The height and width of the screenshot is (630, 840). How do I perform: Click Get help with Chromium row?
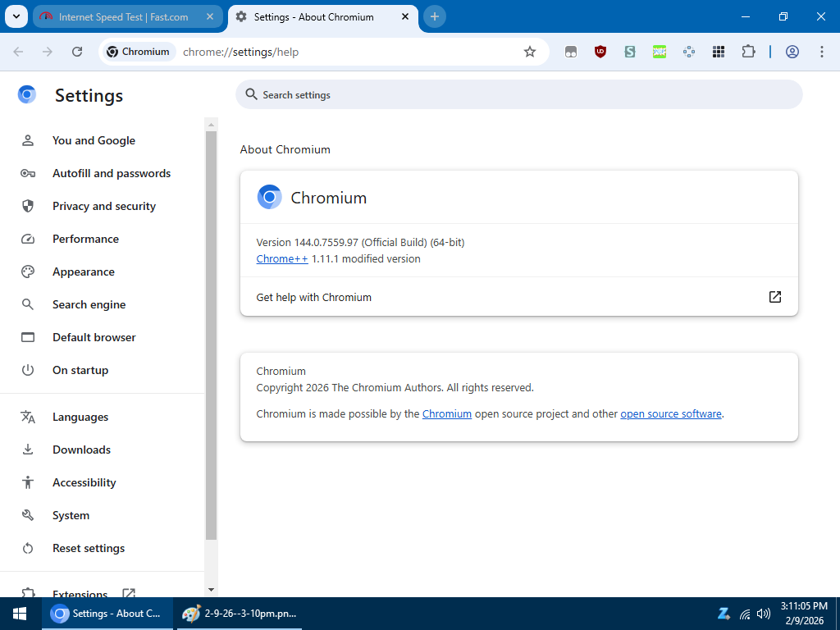(519, 297)
